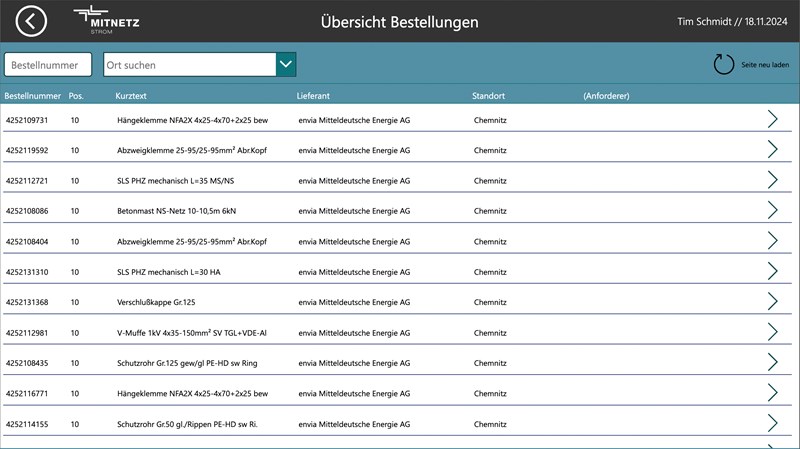Open details arrow for order 4252116771

pyautogui.click(x=772, y=392)
